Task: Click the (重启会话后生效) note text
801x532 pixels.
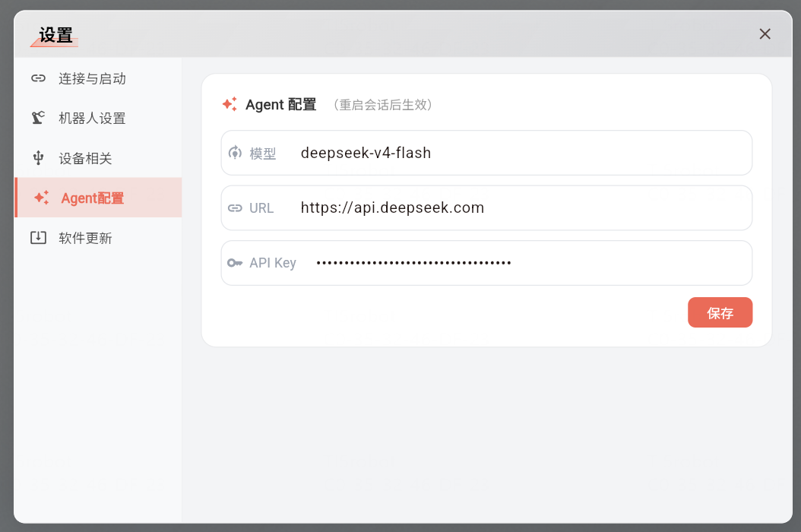Action: pos(383,105)
